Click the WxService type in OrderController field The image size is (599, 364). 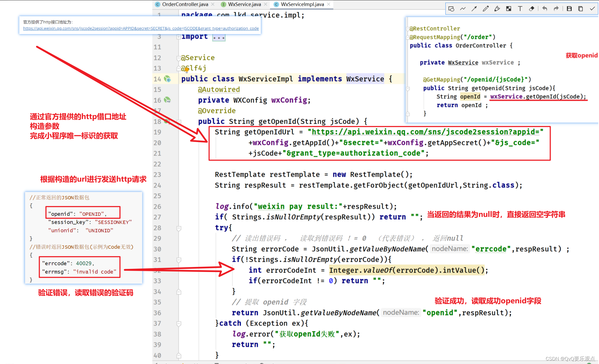click(463, 63)
